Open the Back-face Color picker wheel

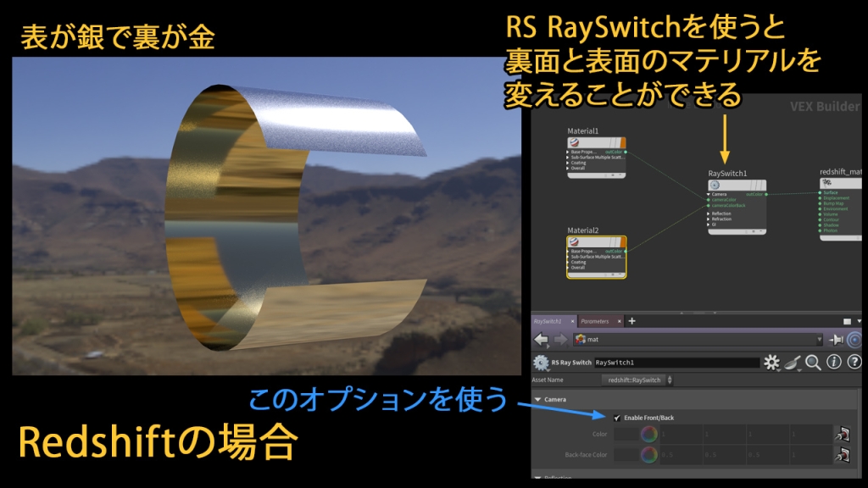(x=648, y=455)
